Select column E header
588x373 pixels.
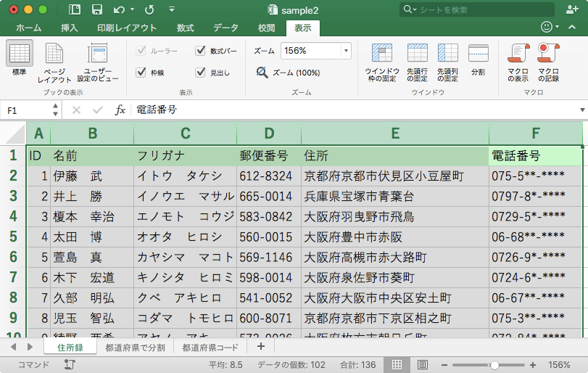tap(395, 134)
